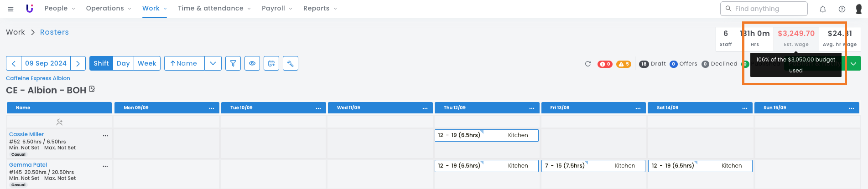Open Thu 12/09 column options menu
Image resolution: width=868 pixels, height=189 pixels.
pos(532,108)
